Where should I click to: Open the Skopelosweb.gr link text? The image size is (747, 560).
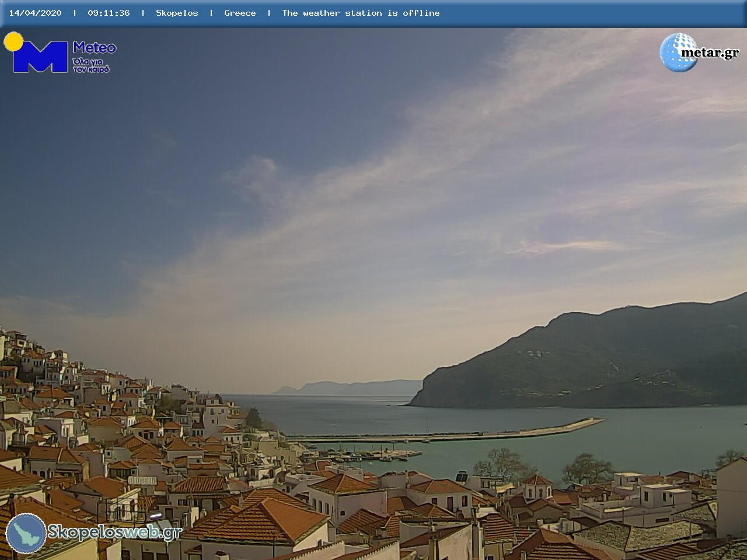click(x=114, y=532)
